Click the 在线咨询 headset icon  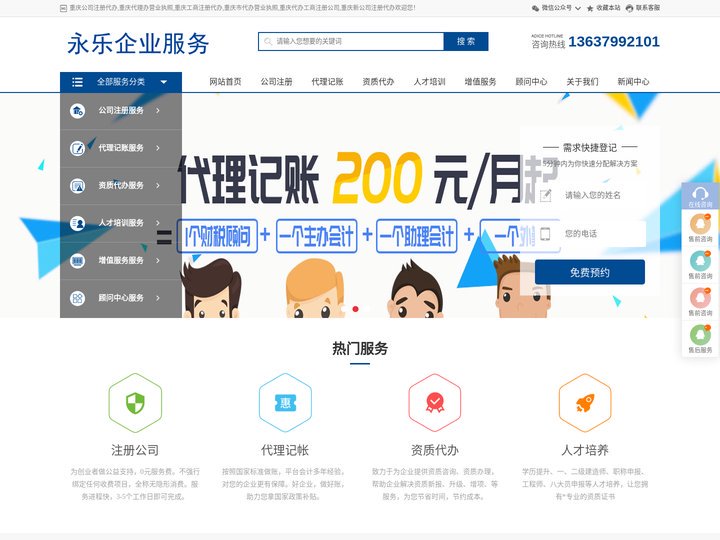(700, 193)
